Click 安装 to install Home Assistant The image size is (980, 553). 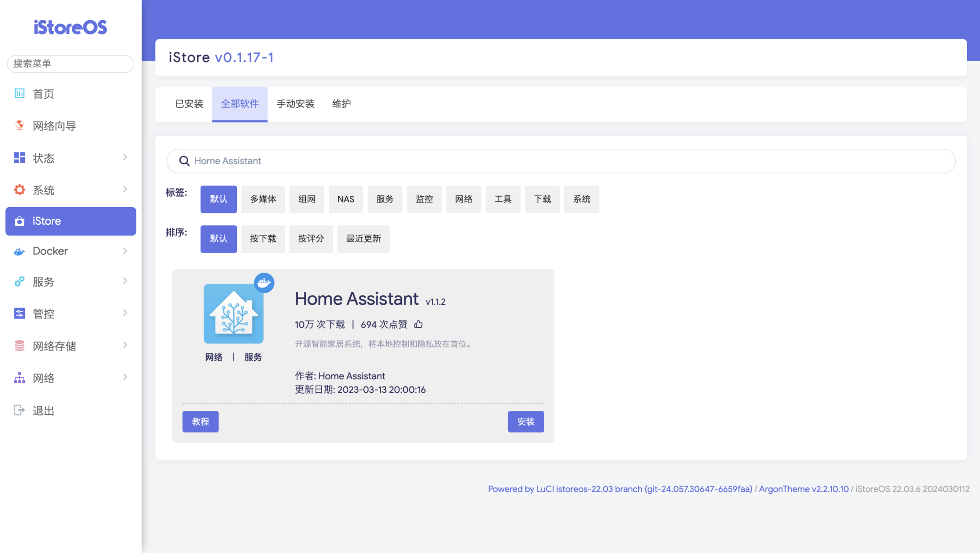[525, 421]
